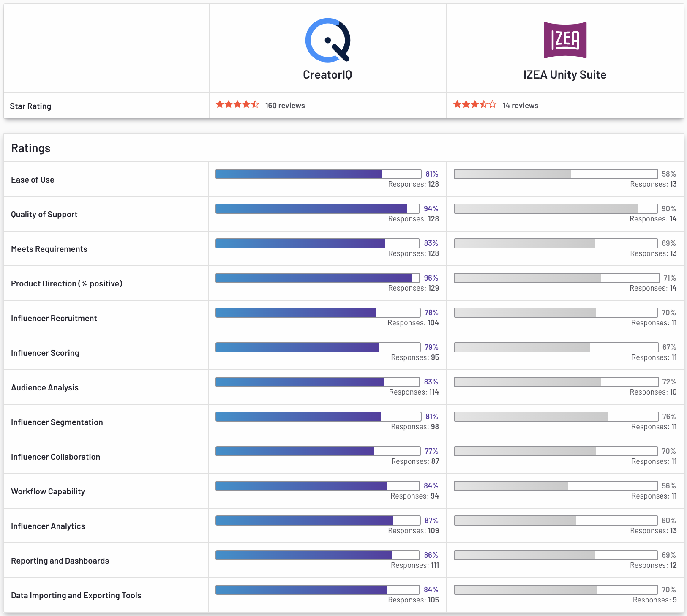Click the Workflow Capability label

click(48, 492)
